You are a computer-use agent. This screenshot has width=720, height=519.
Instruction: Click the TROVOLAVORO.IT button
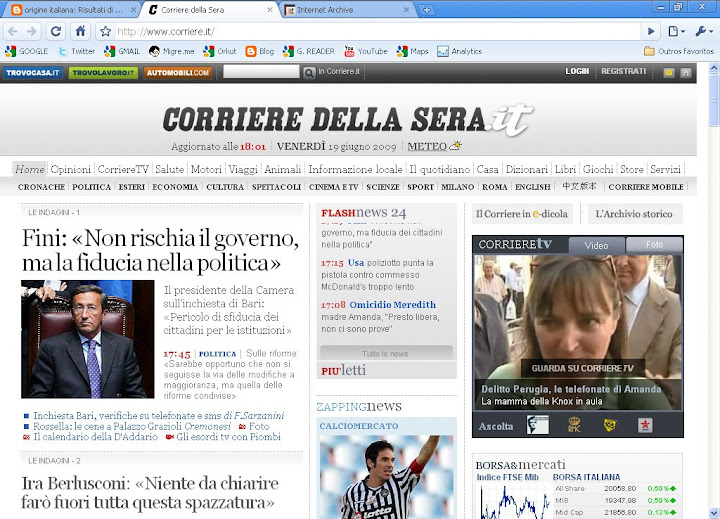click(103, 73)
